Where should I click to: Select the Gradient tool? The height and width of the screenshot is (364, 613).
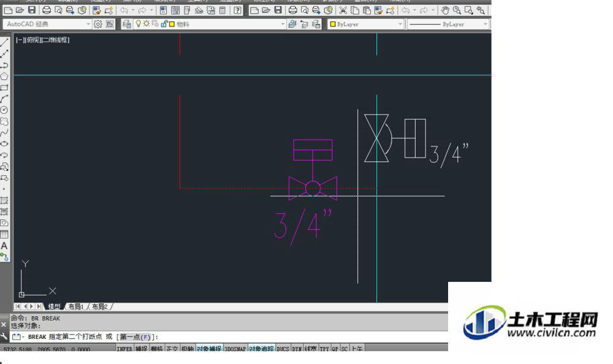(4, 212)
